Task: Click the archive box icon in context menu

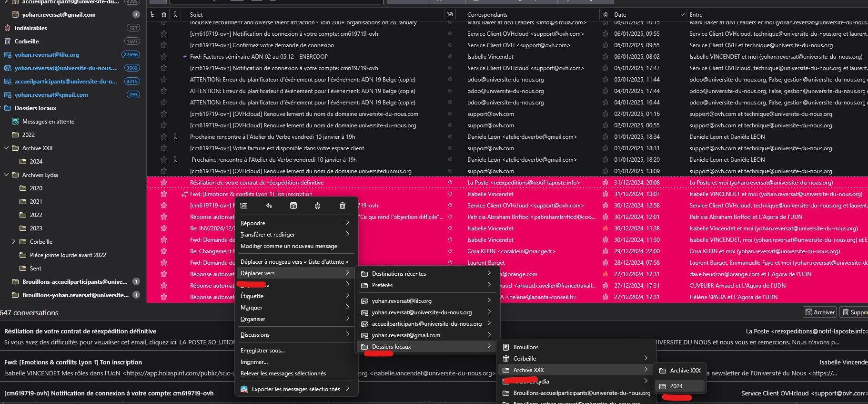Action: (293, 206)
